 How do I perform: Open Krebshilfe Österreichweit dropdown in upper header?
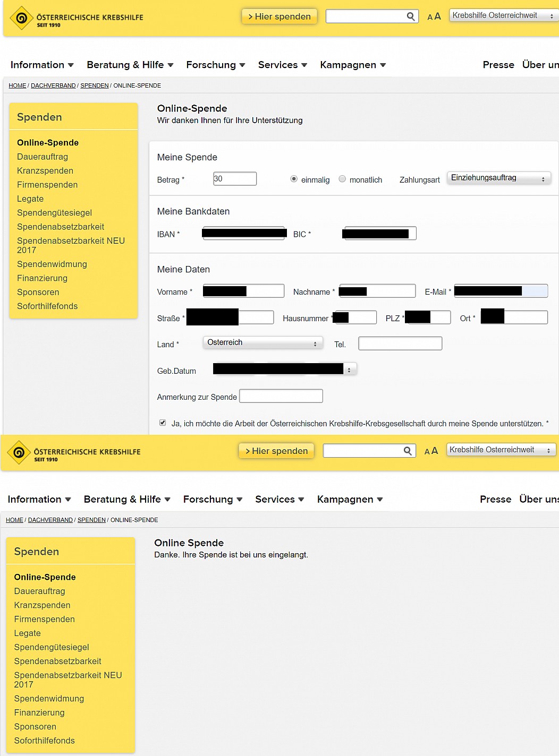(504, 15)
